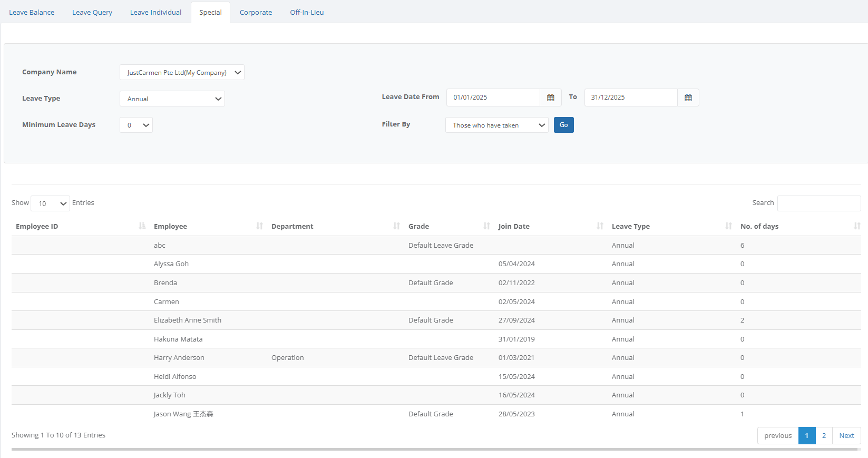Open the Leave Type dropdown set to Annual
The width and height of the screenshot is (868, 458).
172,99
